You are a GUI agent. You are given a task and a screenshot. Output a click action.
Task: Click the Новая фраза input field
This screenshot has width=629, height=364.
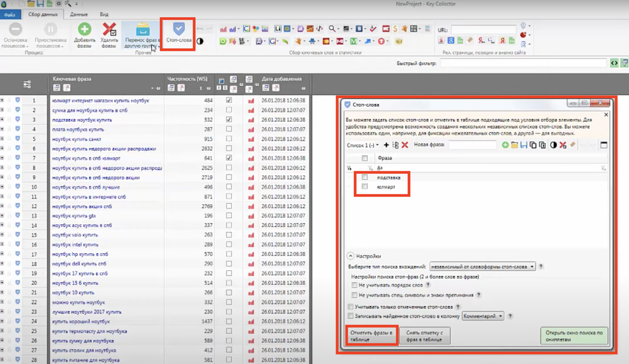[472, 145]
